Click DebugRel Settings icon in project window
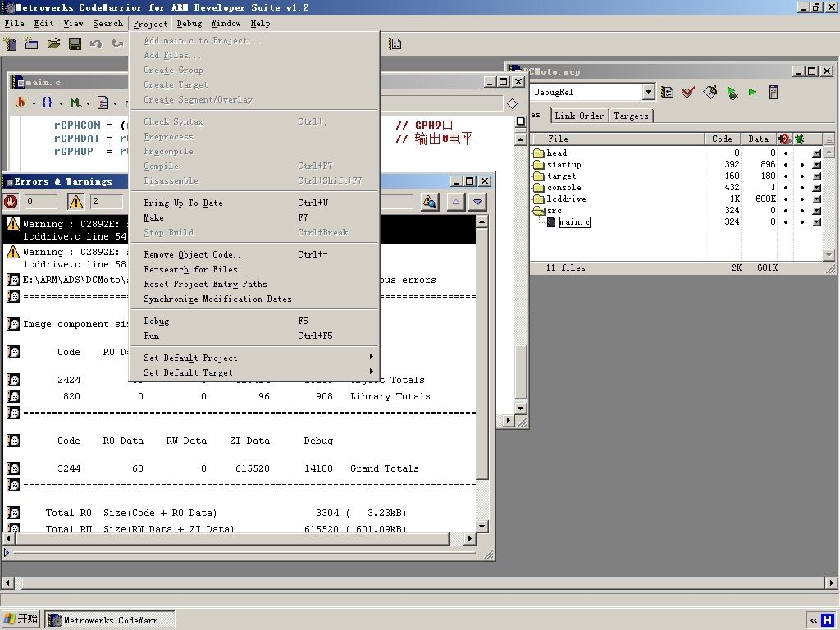Viewport: 840px width, 630px height. click(667, 92)
